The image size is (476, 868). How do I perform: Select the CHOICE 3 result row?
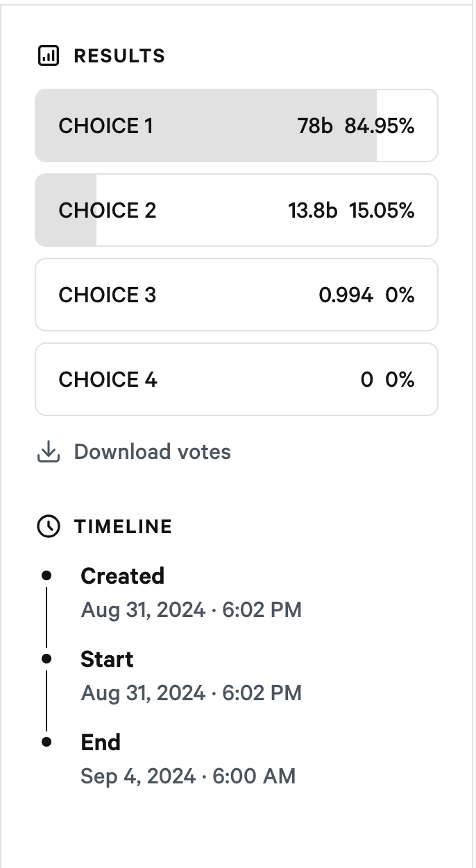[237, 295]
